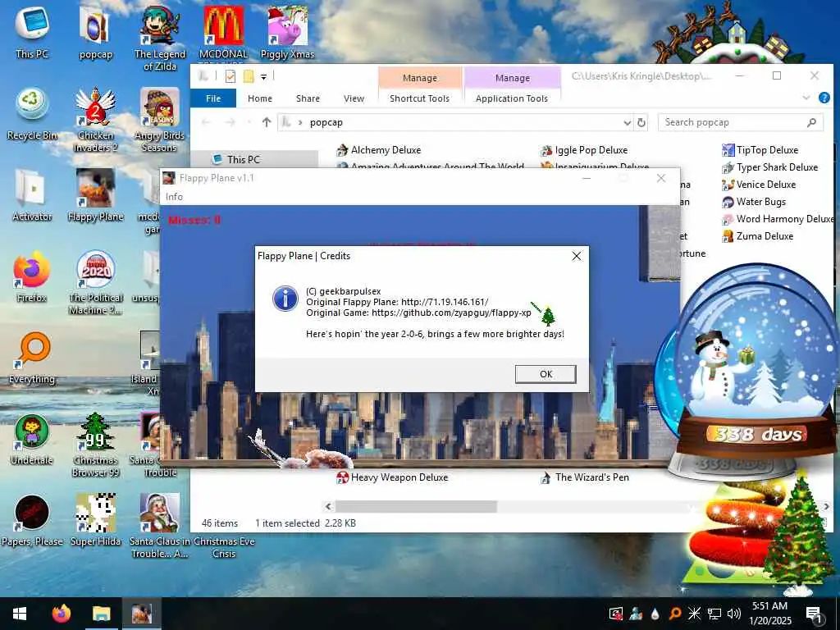The image size is (840, 630).
Task: Select The Wizard's Pen file
Action: (x=585, y=477)
